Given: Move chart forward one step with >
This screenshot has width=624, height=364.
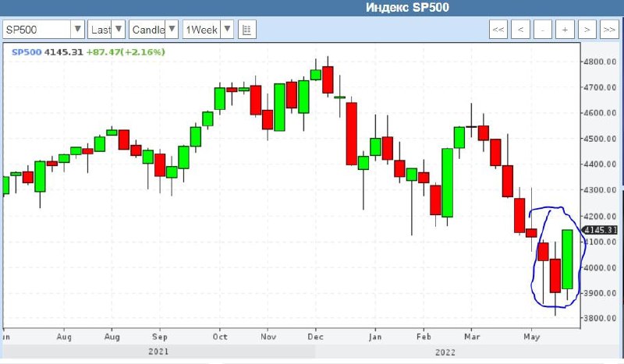Looking at the screenshot, I should pos(587,30).
